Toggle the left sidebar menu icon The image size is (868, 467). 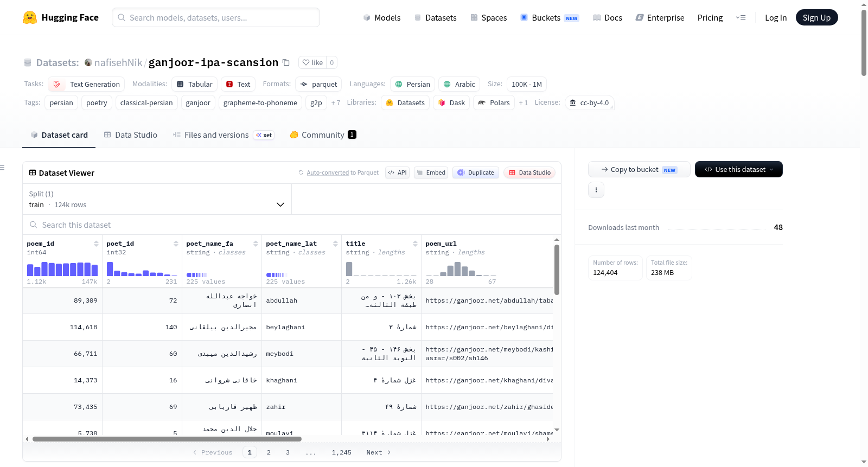tap(3, 168)
